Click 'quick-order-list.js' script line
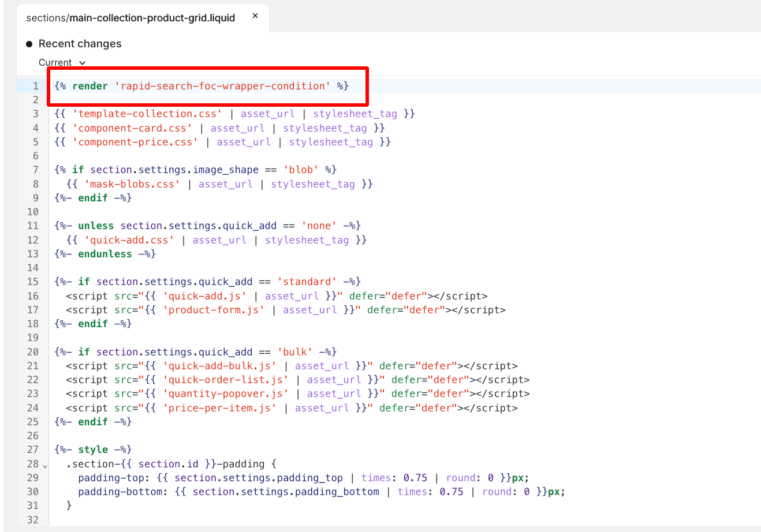Screen dimensions: 761x532 pos(298,380)
